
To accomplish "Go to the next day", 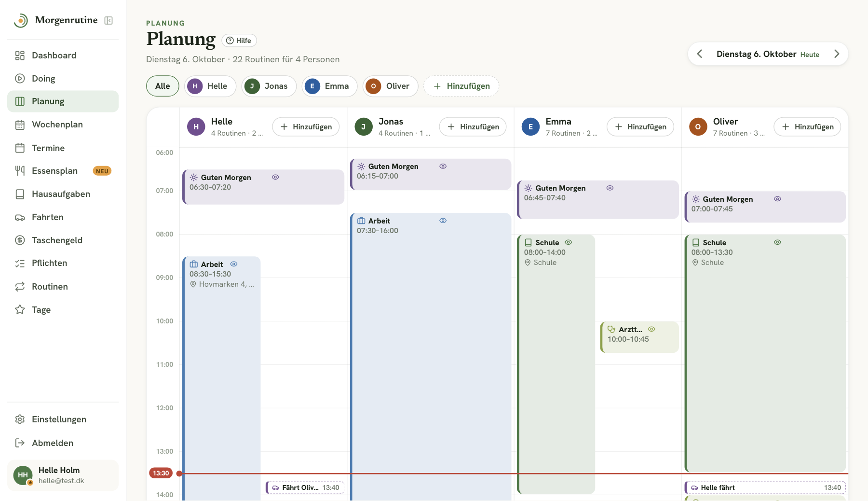I will [x=837, y=54].
